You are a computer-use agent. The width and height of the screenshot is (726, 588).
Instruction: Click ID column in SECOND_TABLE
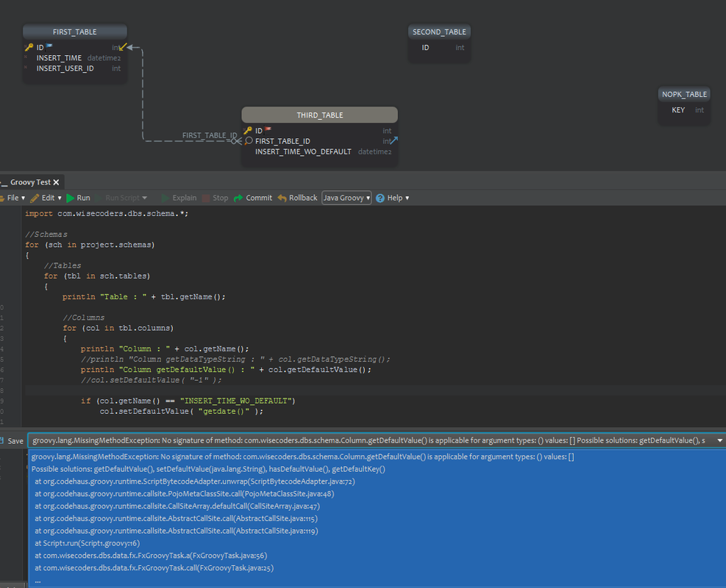[x=425, y=48]
